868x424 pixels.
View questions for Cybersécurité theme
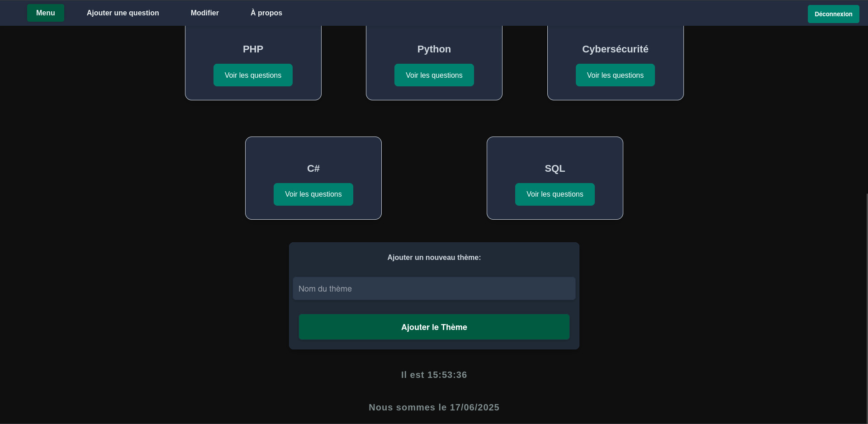pyautogui.click(x=615, y=75)
